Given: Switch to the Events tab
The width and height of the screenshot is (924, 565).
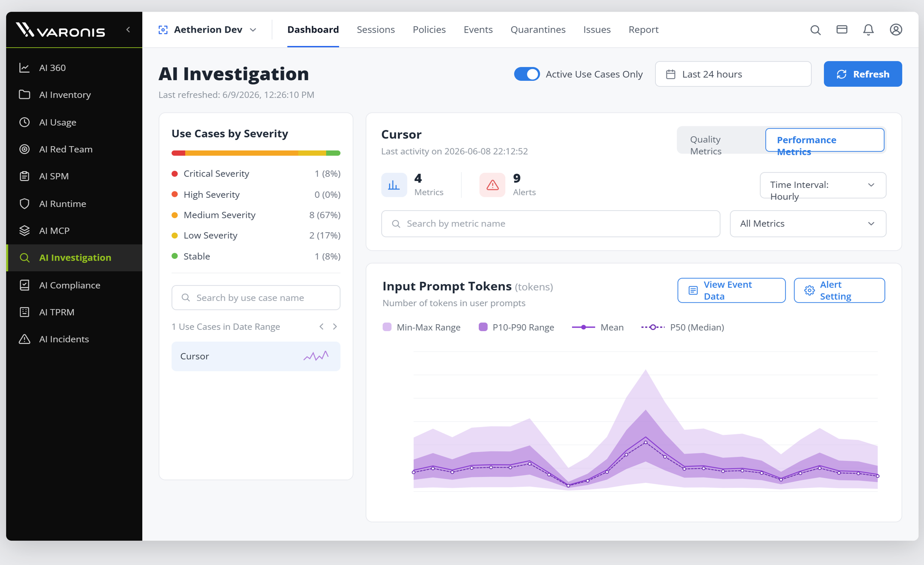Looking at the screenshot, I should point(478,30).
